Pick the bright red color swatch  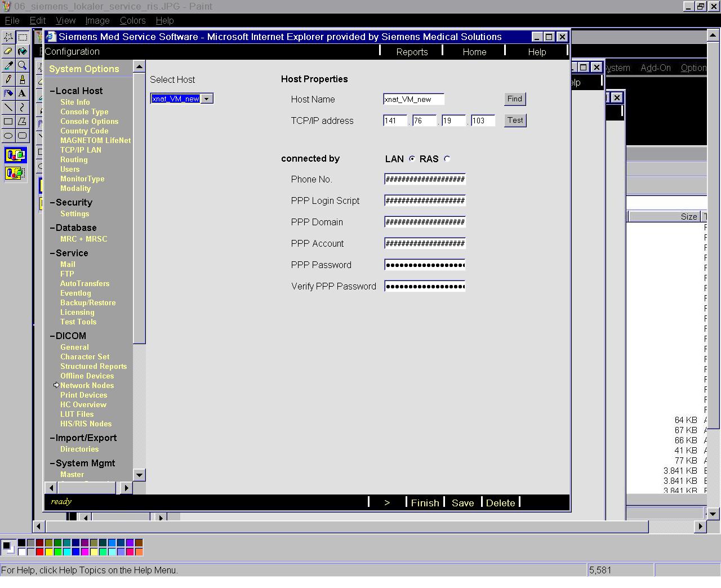coord(39,552)
